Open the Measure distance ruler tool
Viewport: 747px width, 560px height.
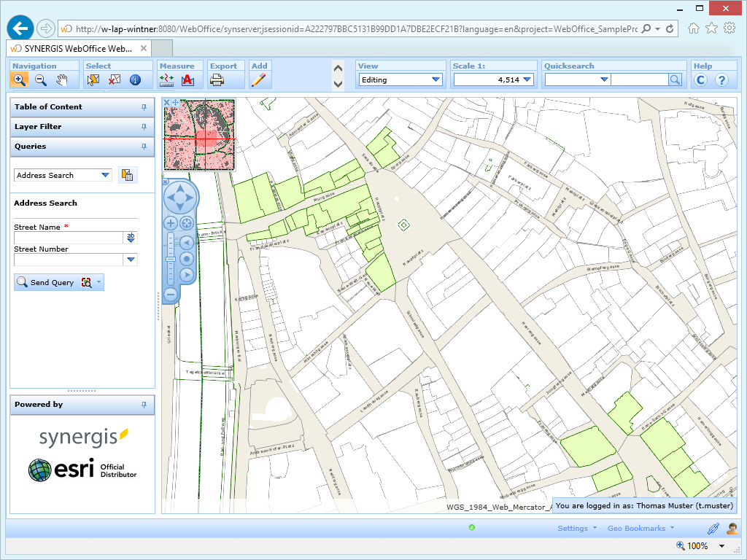(167, 80)
